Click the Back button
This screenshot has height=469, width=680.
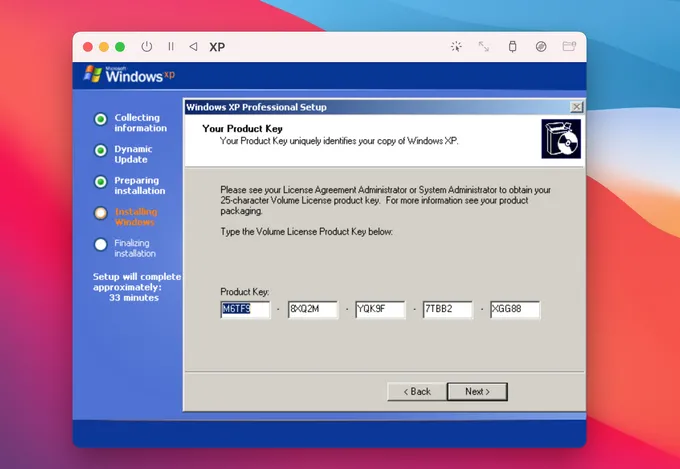pos(417,391)
